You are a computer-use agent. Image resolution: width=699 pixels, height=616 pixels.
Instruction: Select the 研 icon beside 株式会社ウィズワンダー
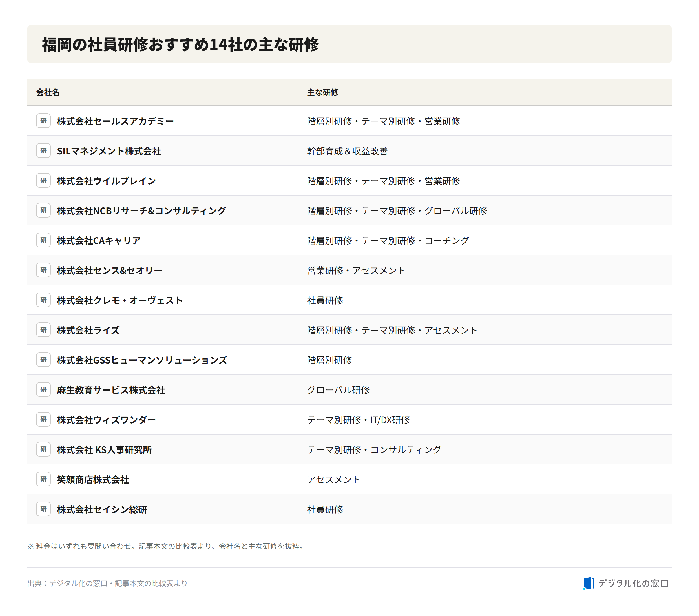43,419
